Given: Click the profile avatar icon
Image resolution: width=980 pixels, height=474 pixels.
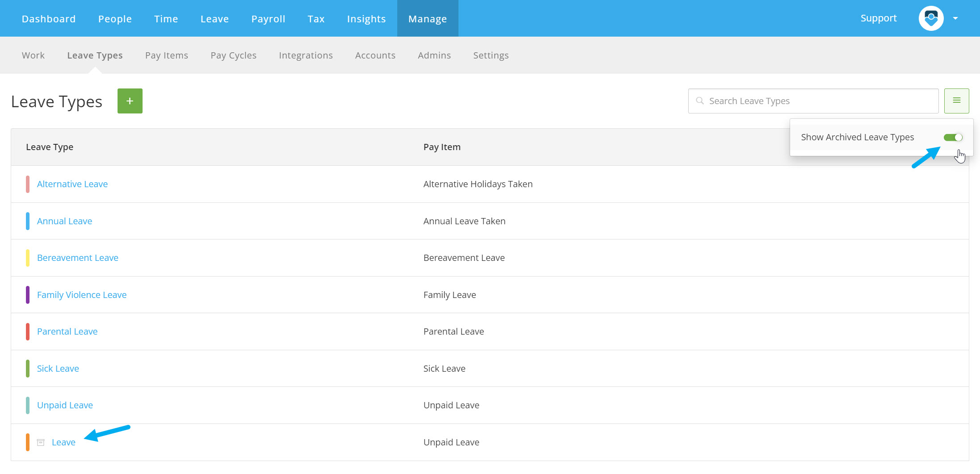Looking at the screenshot, I should [931, 18].
